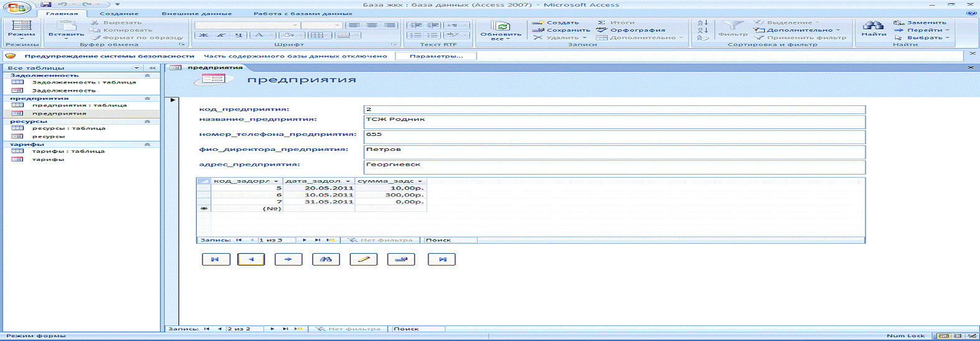Viewport: 980px width, 341px height.
Task: Open the дата_задол column dropdown arrow
Action: coord(348,181)
